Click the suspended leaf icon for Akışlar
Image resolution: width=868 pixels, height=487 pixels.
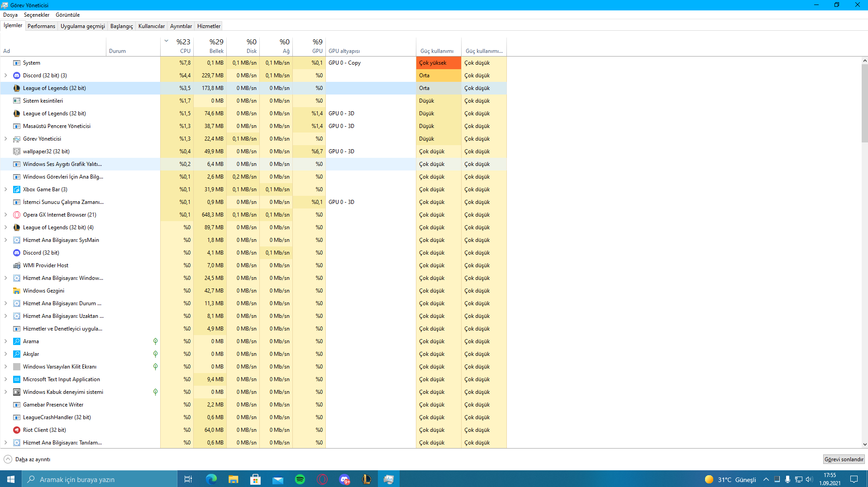[x=155, y=354]
